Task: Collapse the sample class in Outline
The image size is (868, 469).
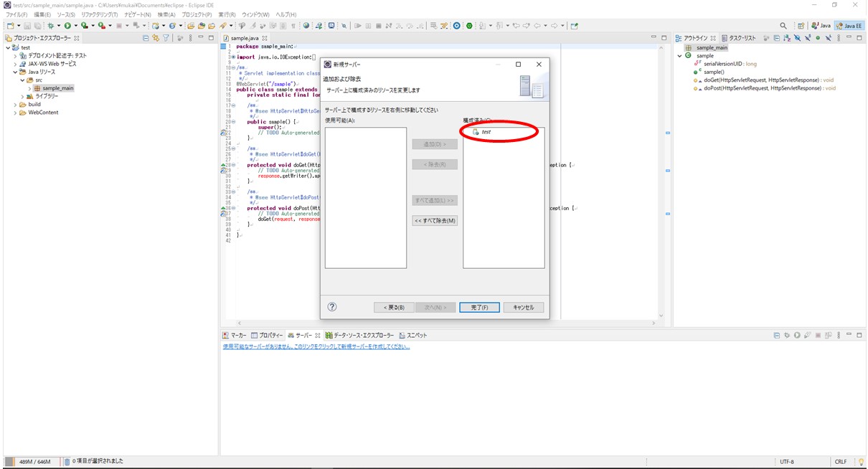Action: tap(680, 55)
